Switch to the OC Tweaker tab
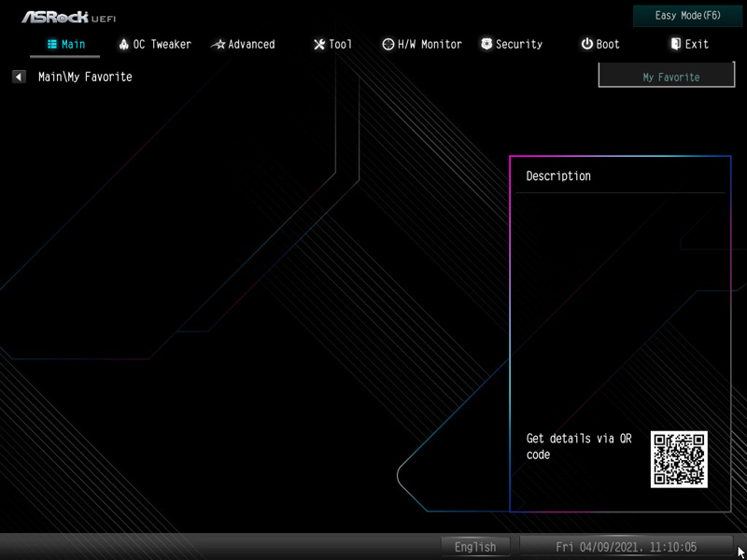Image resolution: width=747 pixels, height=560 pixels. pyautogui.click(x=155, y=45)
